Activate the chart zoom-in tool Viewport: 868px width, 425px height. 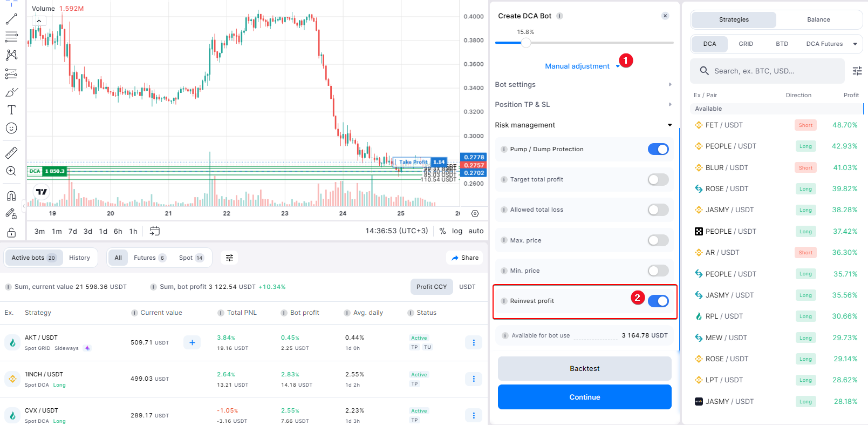(x=11, y=171)
